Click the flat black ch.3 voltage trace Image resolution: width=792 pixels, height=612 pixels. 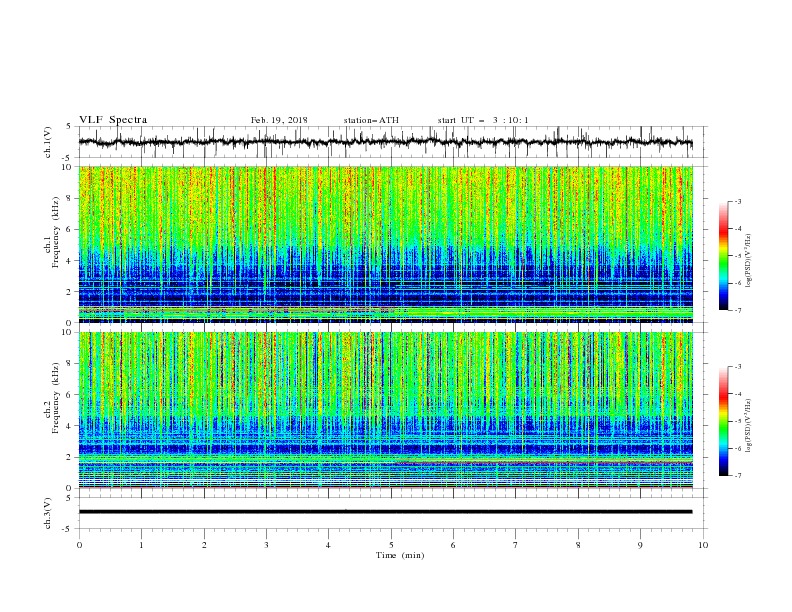pos(385,512)
